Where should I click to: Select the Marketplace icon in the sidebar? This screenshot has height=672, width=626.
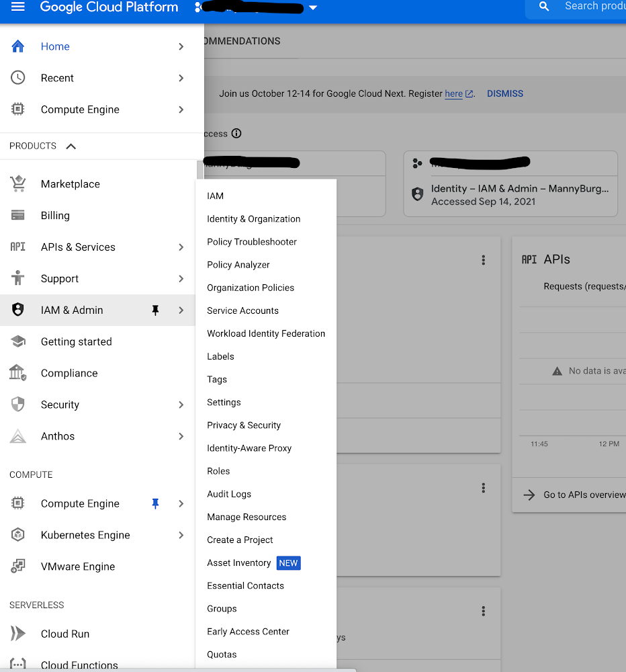17,183
